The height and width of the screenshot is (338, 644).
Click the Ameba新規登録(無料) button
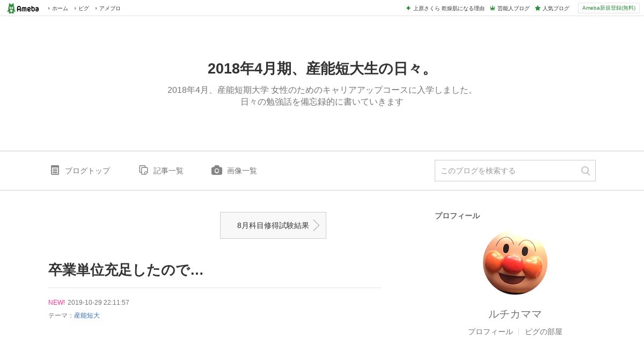click(609, 8)
